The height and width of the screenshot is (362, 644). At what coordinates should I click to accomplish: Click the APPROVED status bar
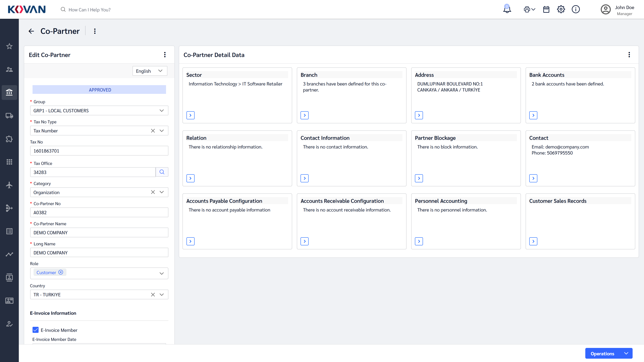pyautogui.click(x=99, y=90)
